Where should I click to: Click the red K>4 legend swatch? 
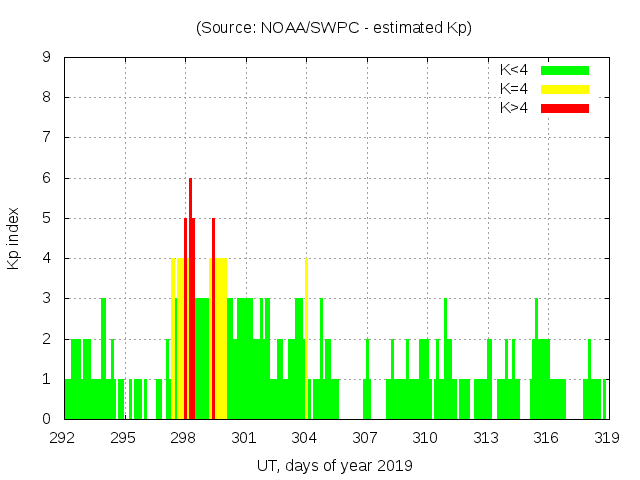pyautogui.click(x=565, y=108)
